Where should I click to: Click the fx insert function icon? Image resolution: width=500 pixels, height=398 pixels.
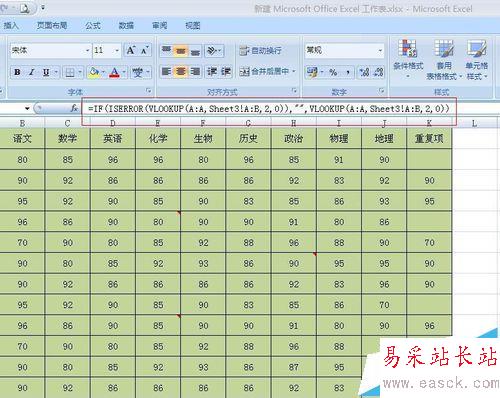pos(74,108)
